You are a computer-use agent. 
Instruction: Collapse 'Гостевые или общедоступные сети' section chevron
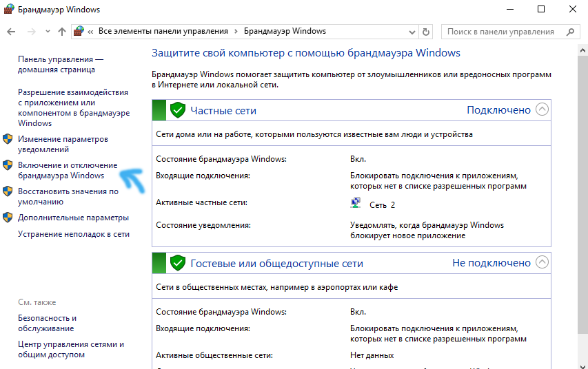[542, 262]
